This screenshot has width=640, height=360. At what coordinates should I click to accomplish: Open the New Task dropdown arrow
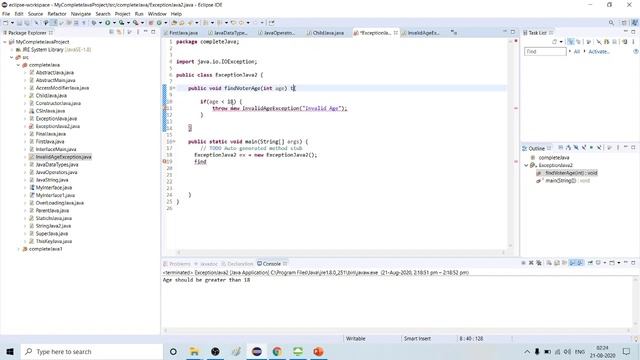pyautogui.click(x=561, y=42)
